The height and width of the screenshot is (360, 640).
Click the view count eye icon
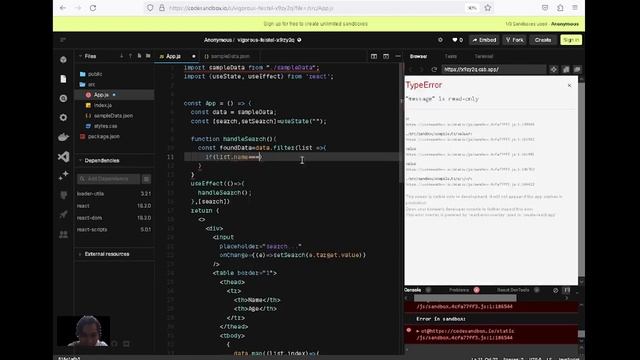440,40
